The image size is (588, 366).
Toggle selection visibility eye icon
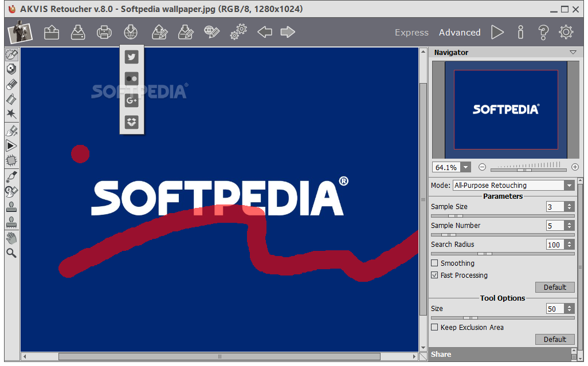(211, 32)
